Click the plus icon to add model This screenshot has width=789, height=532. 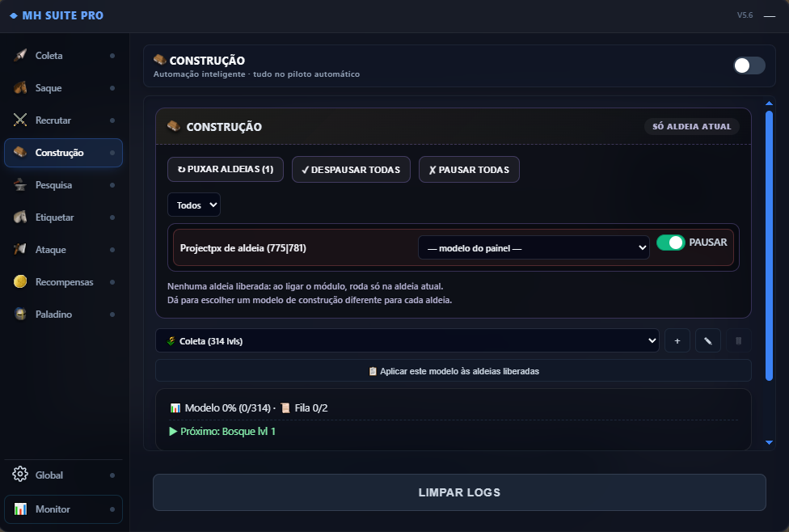tap(677, 340)
